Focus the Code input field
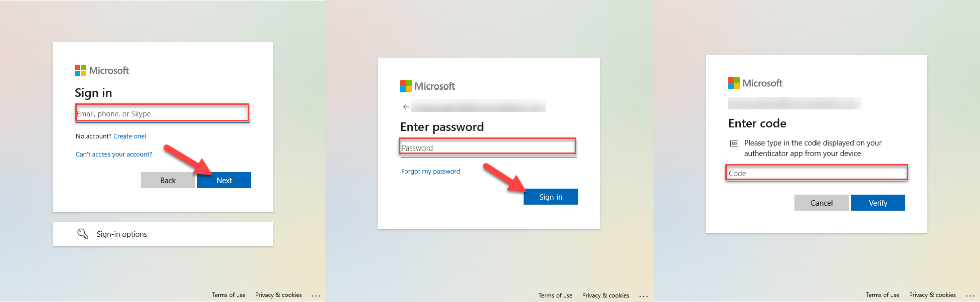980x302 pixels. (816, 173)
